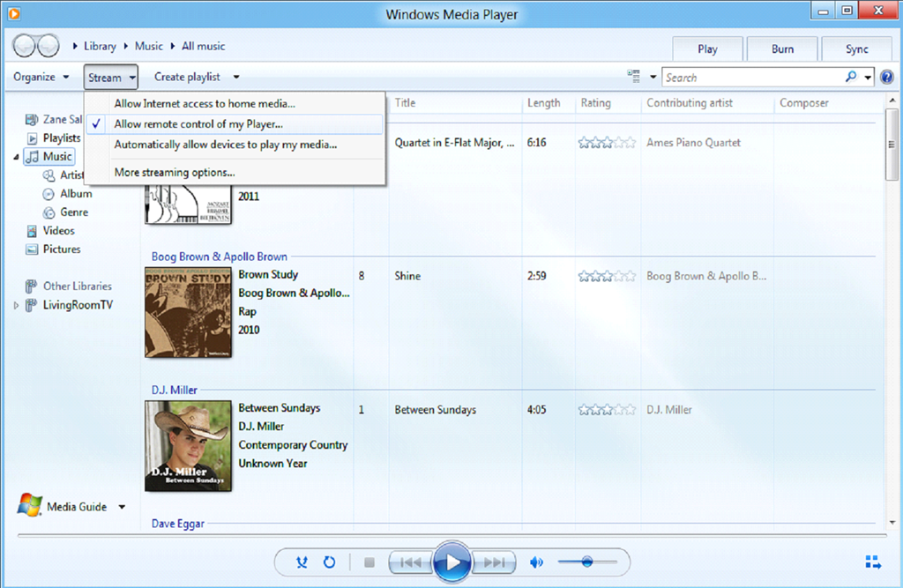Screen dimensions: 903x588
Task: Click the D.J. Miller group header
Action: click(174, 390)
